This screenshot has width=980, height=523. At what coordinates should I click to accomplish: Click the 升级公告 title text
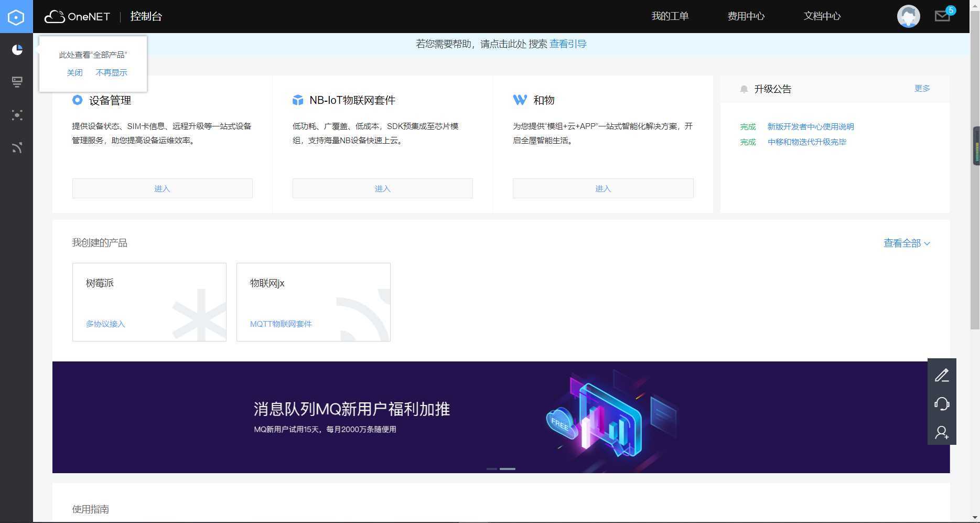pyautogui.click(x=773, y=89)
